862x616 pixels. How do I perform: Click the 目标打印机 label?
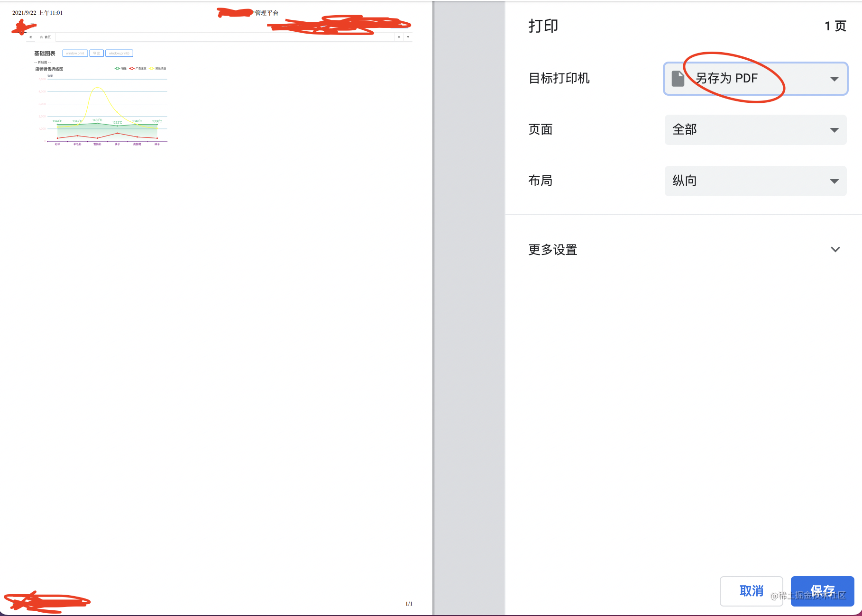coord(559,78)
